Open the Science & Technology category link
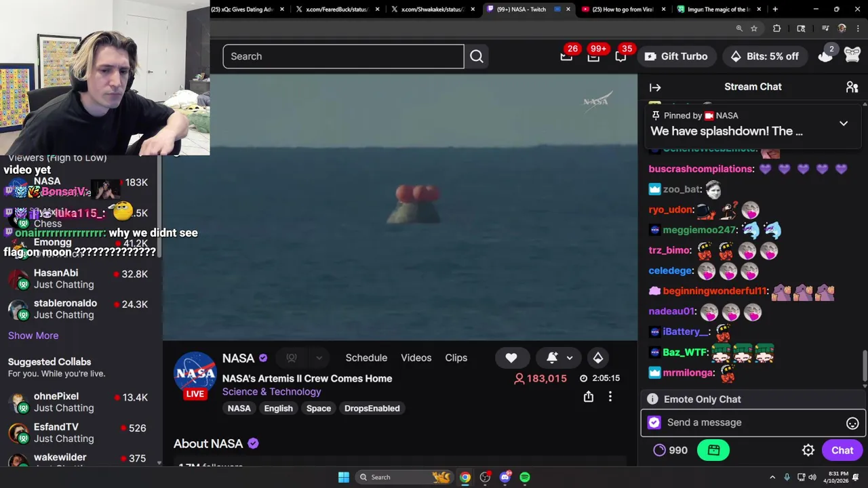 (x=271, y=392)
